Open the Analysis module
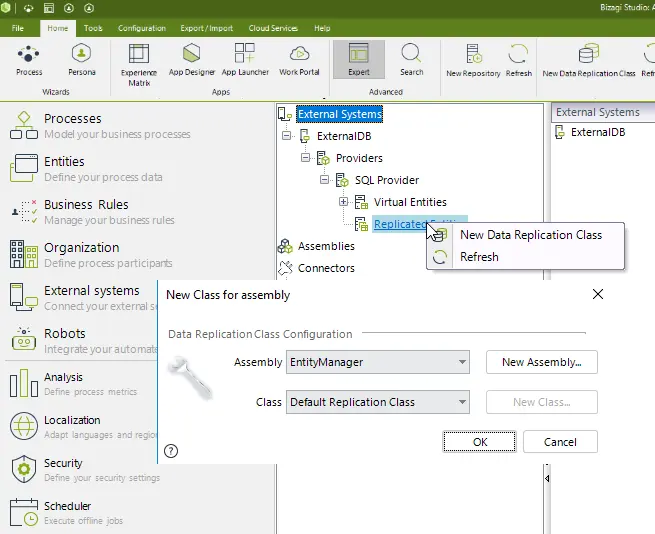 pyautogui.click(x=74, y=384)
